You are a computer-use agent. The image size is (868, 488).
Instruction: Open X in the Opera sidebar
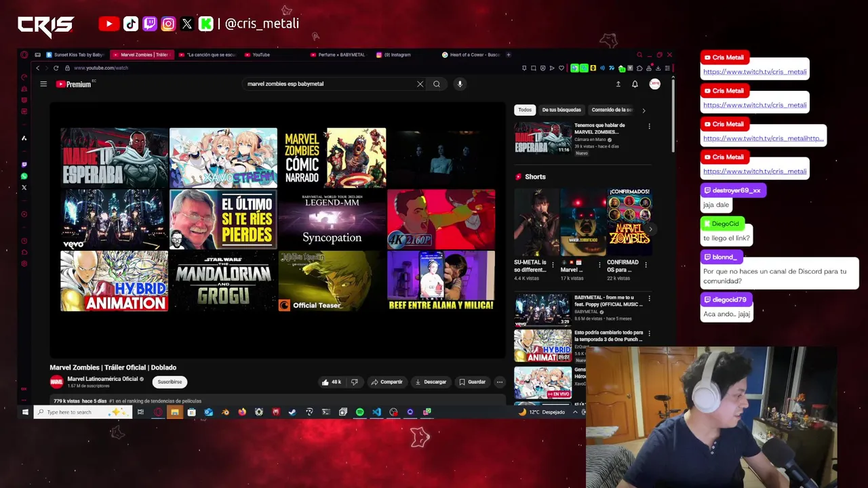point(24,188)
